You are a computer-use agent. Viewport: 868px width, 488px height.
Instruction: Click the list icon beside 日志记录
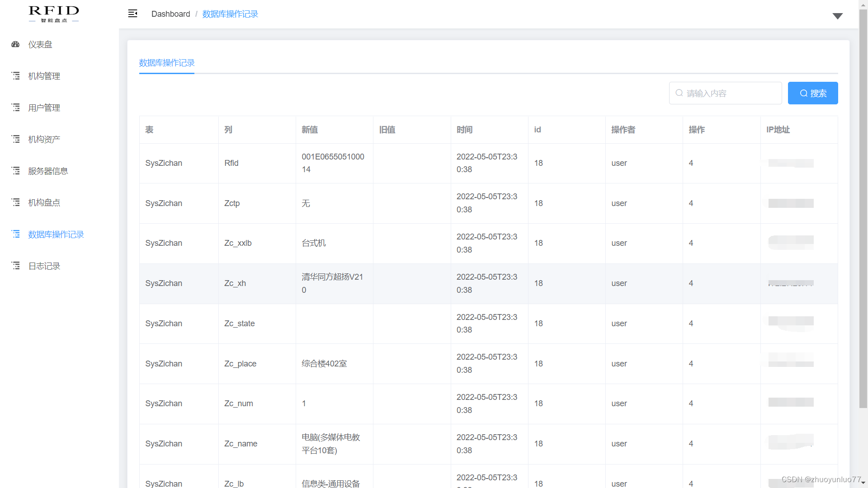(x=16, y=266)
